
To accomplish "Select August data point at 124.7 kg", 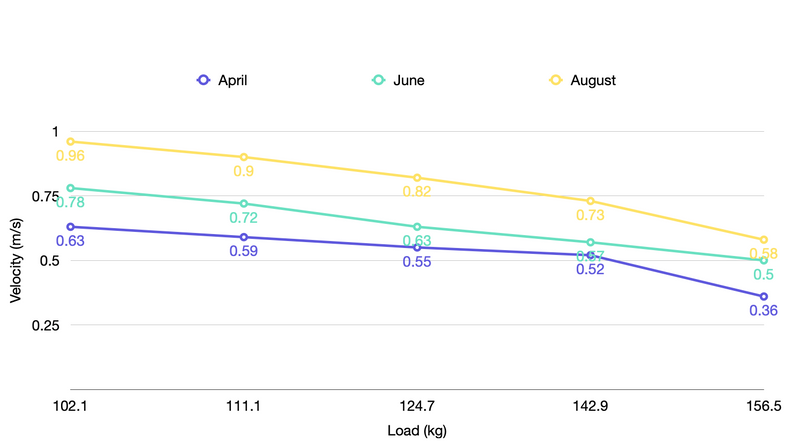I will [x=417, y=178].
